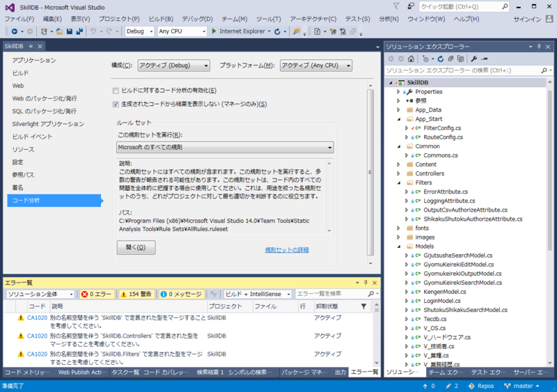Click the 開く(O) button
The width and height of the screenshot is (557, 392).
[136, 247]
